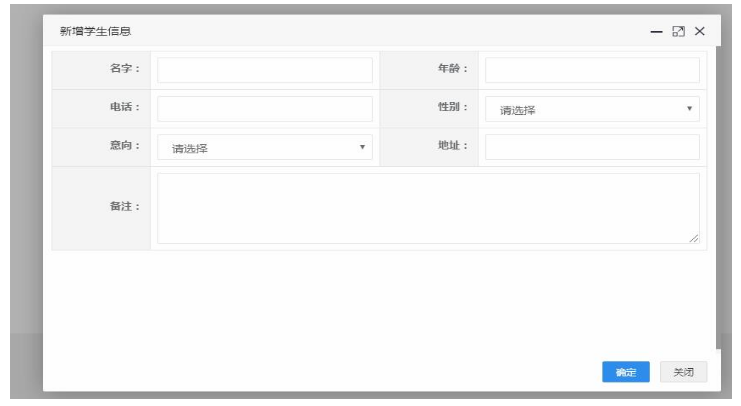This screenshot has height=406, width=741.
Task: Click the 性别: label
Action: (x=453, y=107)
